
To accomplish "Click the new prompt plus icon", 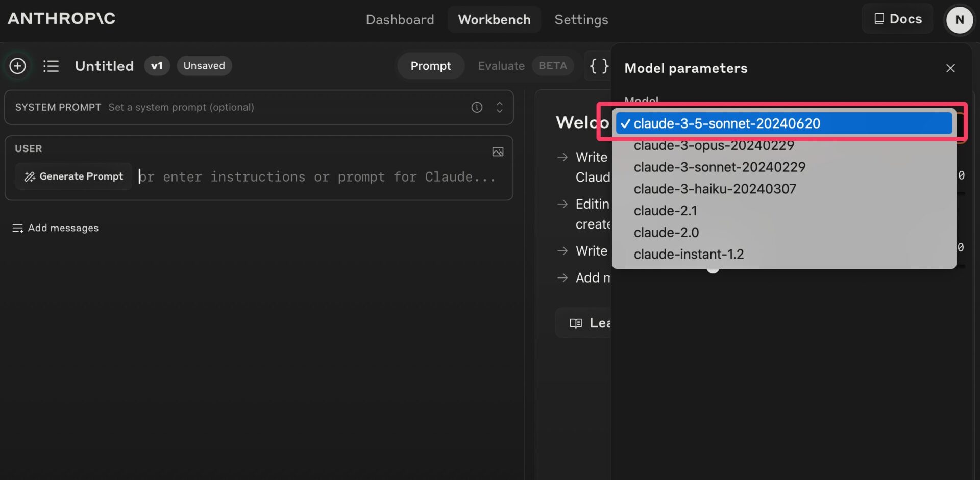I will point(18,66).
